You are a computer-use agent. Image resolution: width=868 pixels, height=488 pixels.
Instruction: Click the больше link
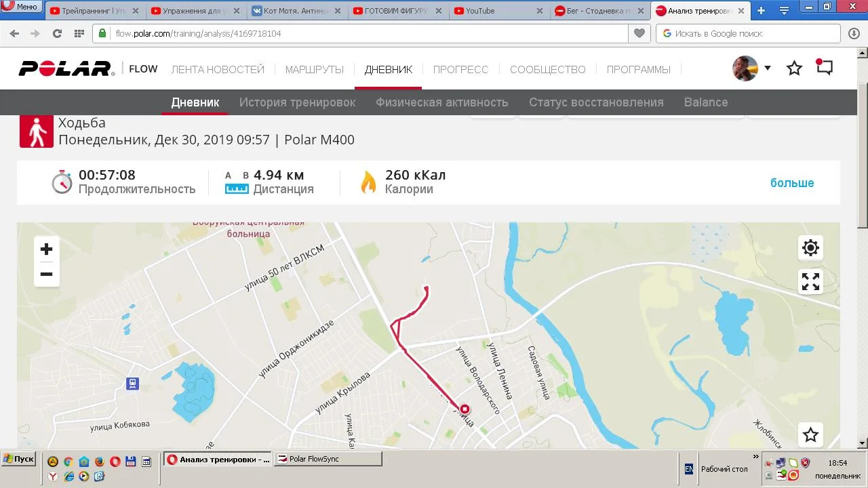click(x=792, y=183)
